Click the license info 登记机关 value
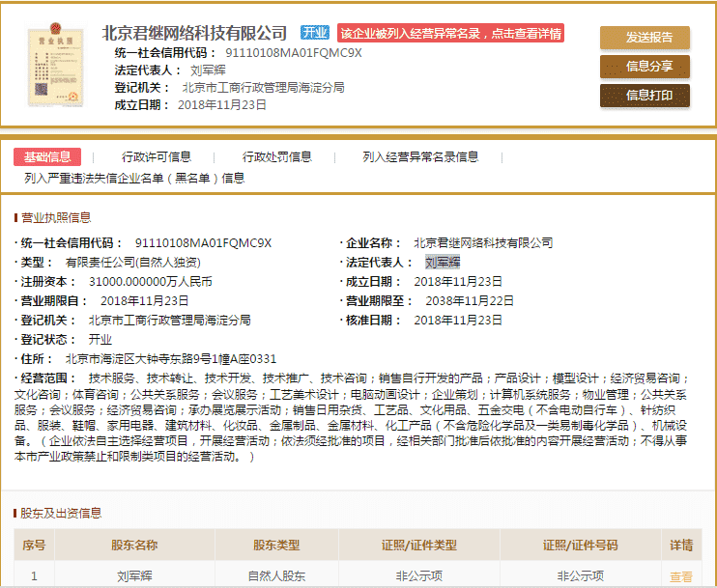 (x=170, y=320)
